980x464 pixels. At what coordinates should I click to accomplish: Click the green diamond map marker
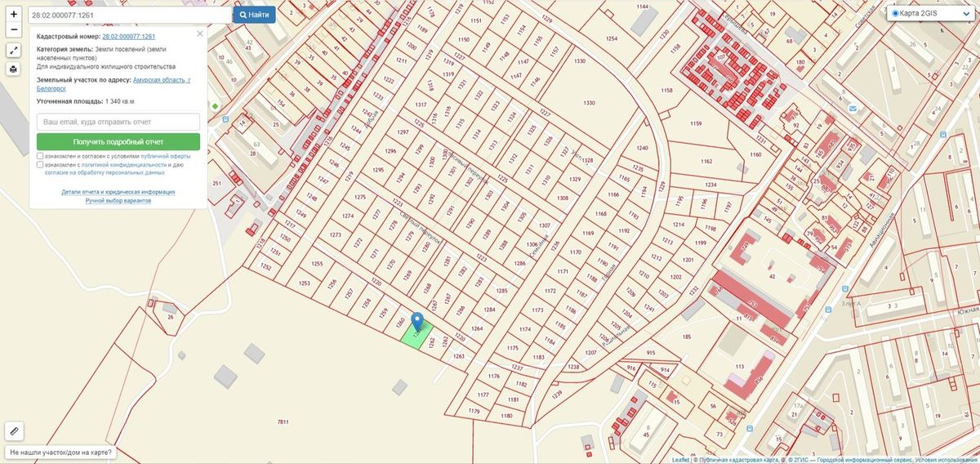point(215,105)
